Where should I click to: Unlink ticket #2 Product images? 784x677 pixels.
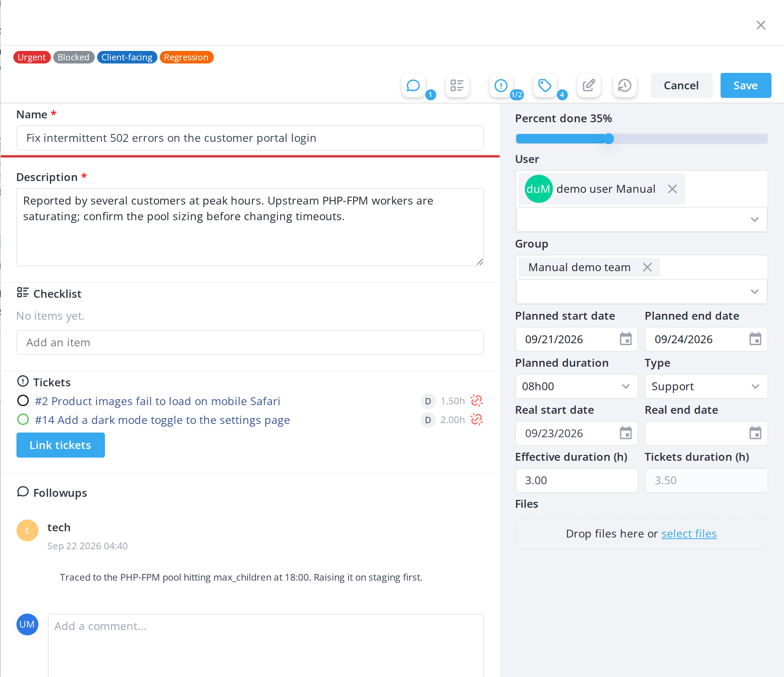coord(476,401)
